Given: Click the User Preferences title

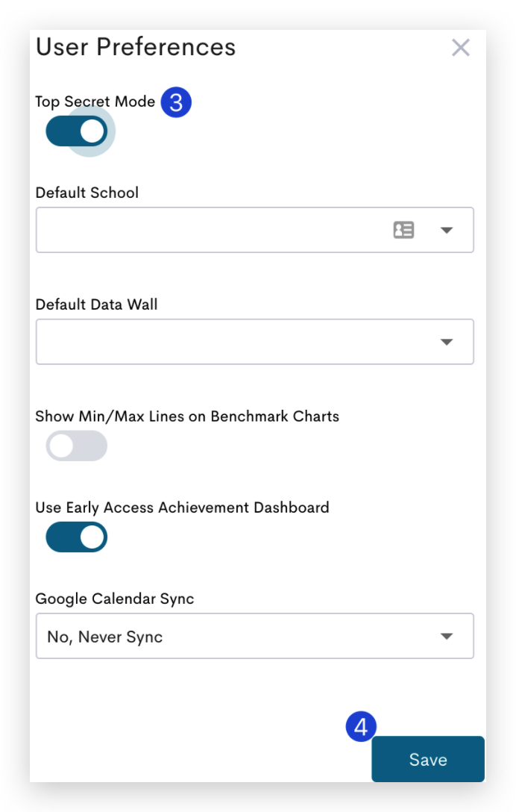Looking at the screenshot, I should [136, 47].
